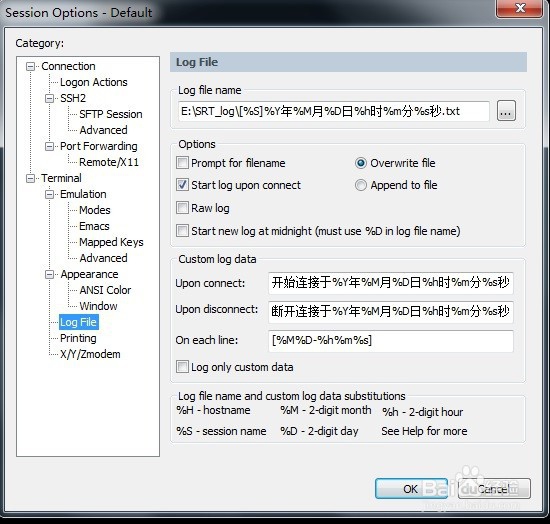The width and height of the screenshot is (550, 524).
Task: Collapse the Terminal tree node
Action: pyautogui.click(x=31, y=178)
